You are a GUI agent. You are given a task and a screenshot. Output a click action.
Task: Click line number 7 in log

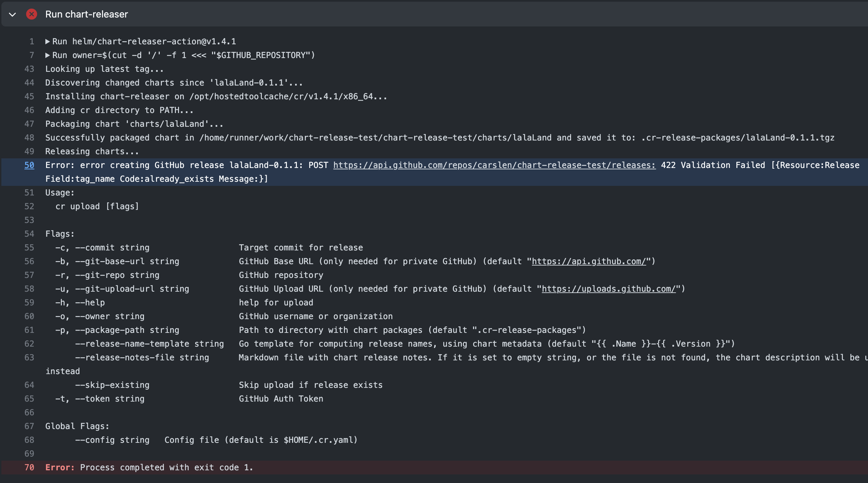click(x=32, y=55)
